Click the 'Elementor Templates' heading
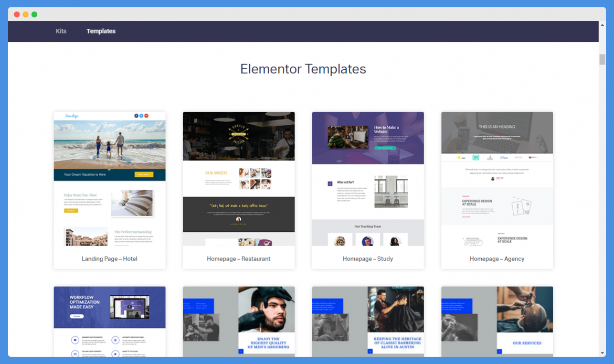Viewport: 614px width, 364px height. (303, 69)
